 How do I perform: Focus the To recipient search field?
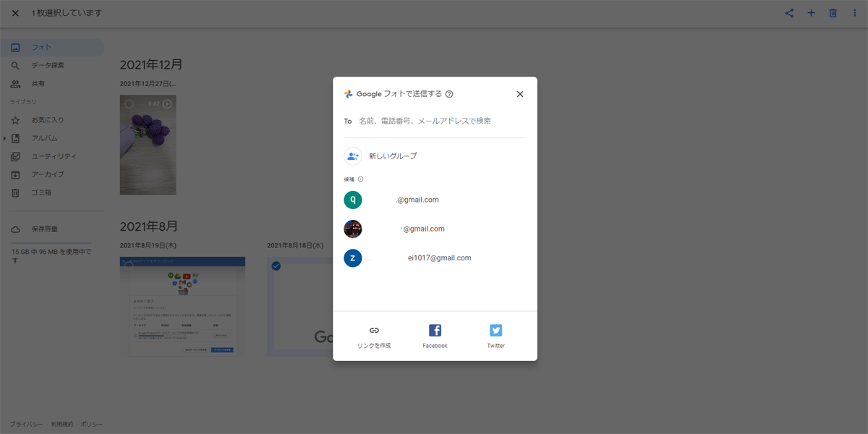click(442, 121)
